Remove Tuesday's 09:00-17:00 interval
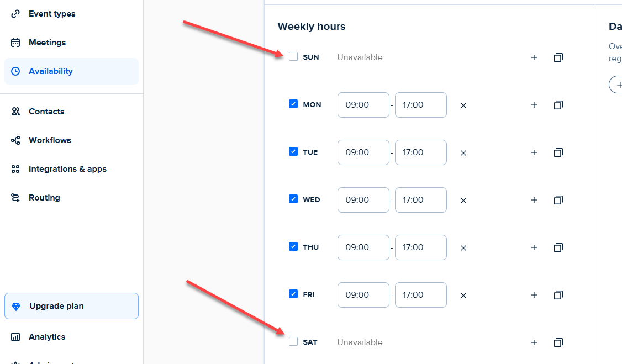Image resolution: width=622 pixels, height=364 pixels. click(x=463, y=152)
